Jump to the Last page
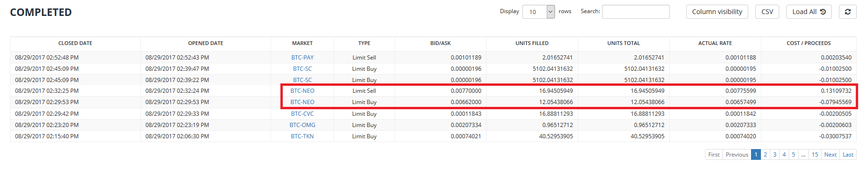Screen dimensions: 868x195 click(x=848, y=155)
